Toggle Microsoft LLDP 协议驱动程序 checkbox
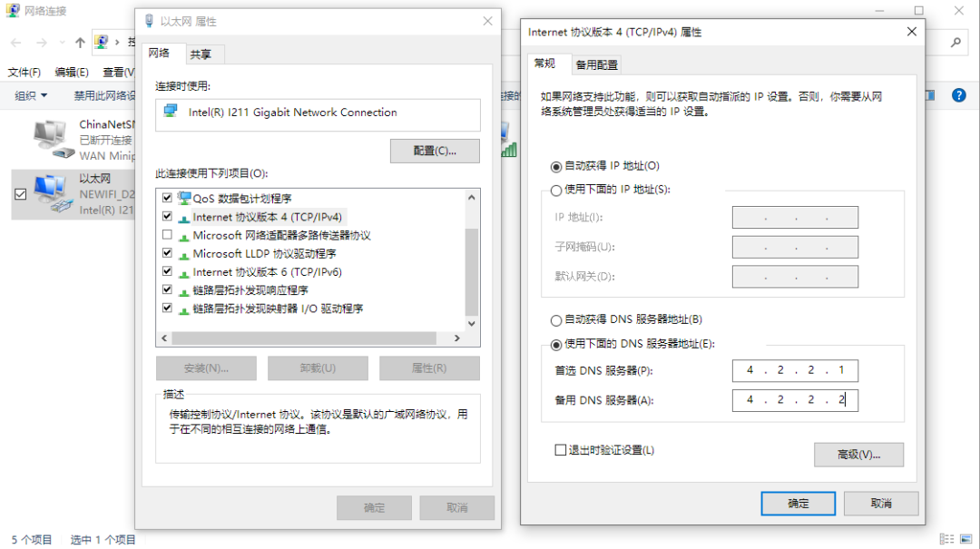Screen dimensions: 980x549 coord(167,252)
